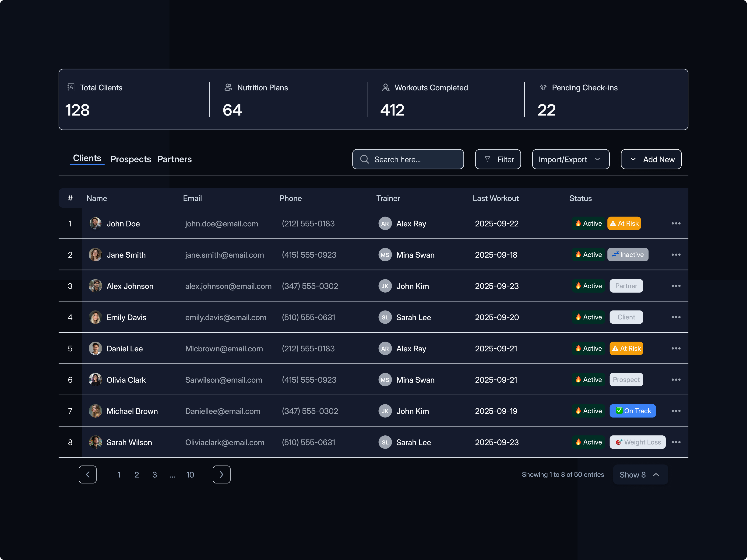The height and width of the screenshot is (560, 747).
Task: Click the next page arrow button
Action: pyautogui.click(x=222, y=474)
